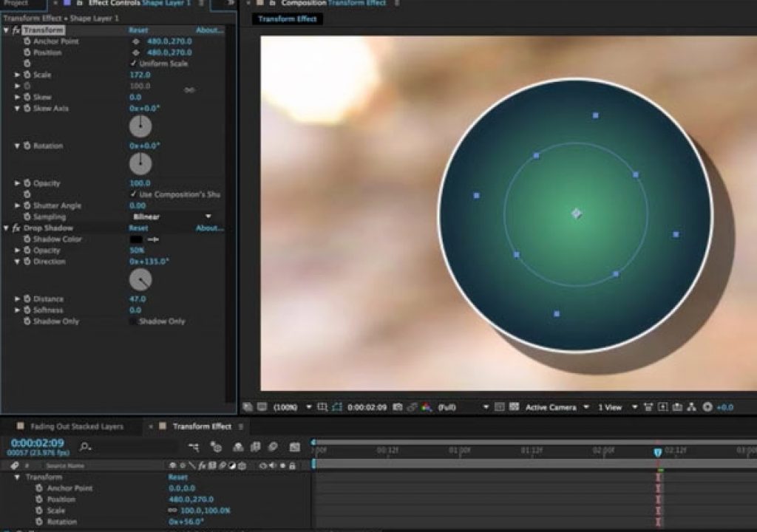
Task: Switch to the Project panel tab
Action: click(18, 3)
